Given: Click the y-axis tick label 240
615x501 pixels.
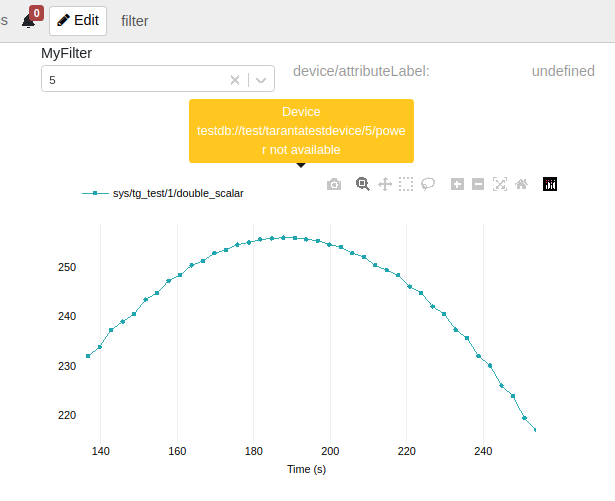Looking at the screenshot, I should 67,316.
